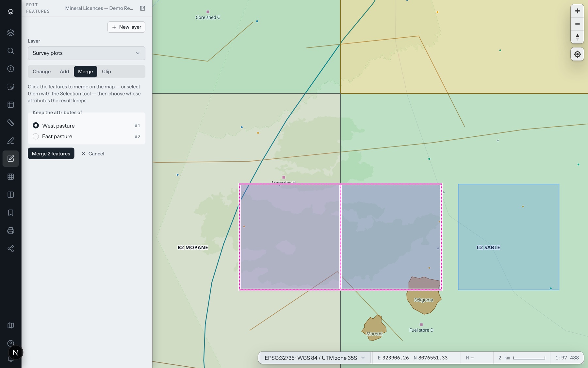Switch to the Add tab
The width and height of the screenshot is (588, 368).
64,72
